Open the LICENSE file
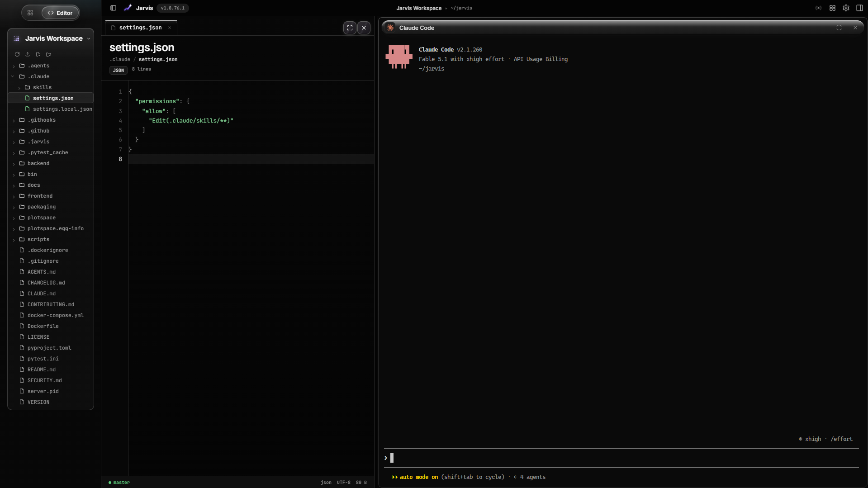Screen dimensions: 868x488 coord(51,337)
